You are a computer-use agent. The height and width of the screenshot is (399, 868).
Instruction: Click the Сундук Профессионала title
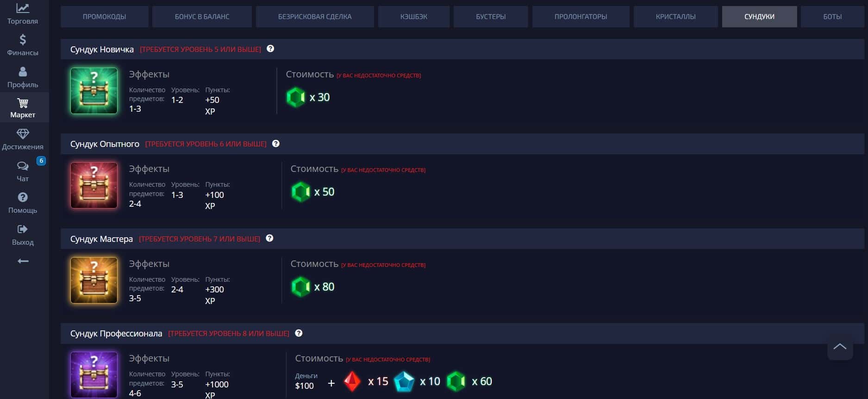click(116, 334)
